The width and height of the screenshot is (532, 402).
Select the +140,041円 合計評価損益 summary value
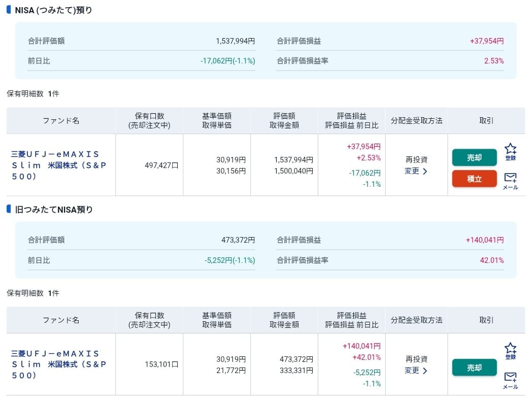click(484, 241)
